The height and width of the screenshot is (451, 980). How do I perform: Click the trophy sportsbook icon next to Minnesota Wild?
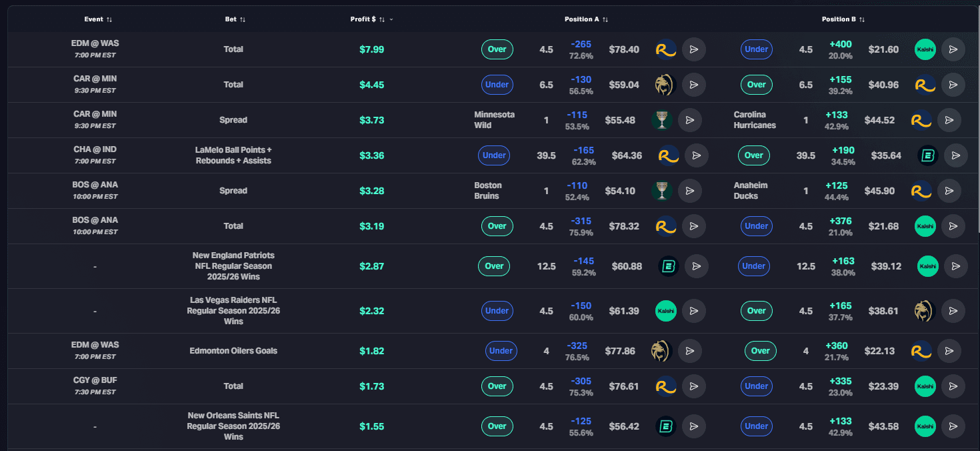[662, 120]
